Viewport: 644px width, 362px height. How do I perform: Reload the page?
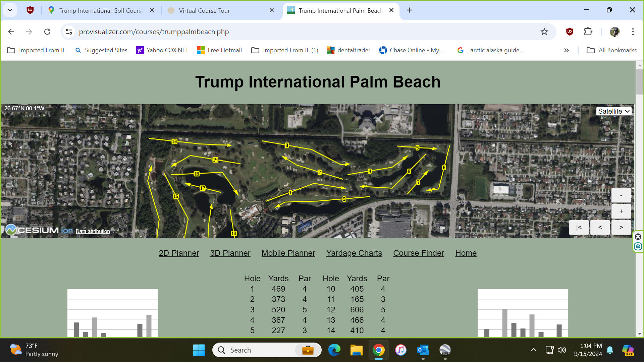47,32
